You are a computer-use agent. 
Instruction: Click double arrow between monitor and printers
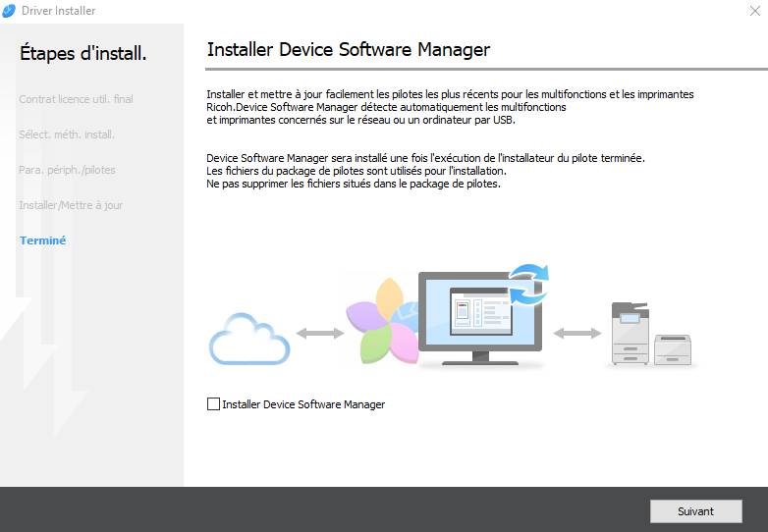pyautogui.click(x=576, y=334)
